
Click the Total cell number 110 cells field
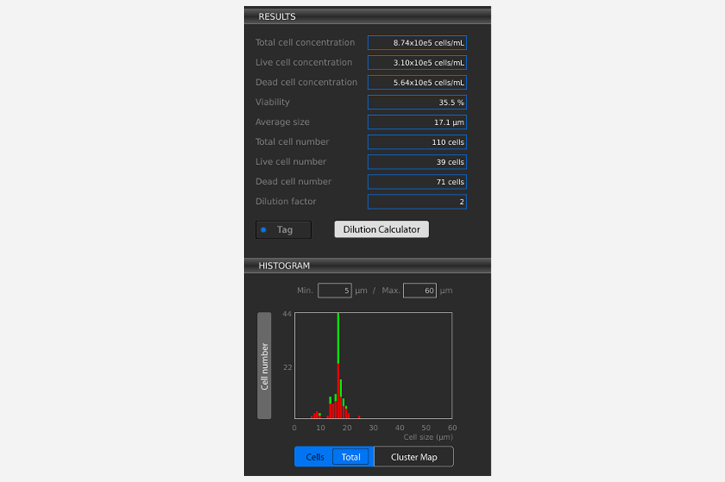417,142
